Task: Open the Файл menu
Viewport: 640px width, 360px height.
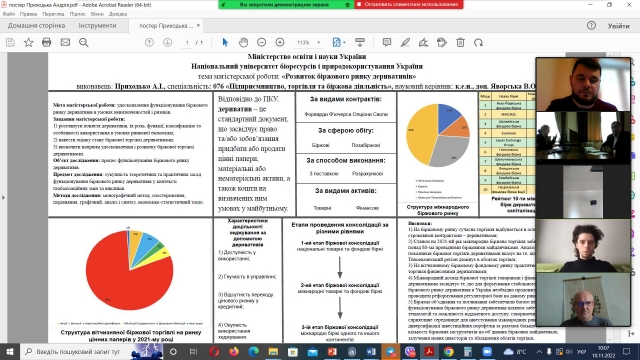Action: (9, 14)
